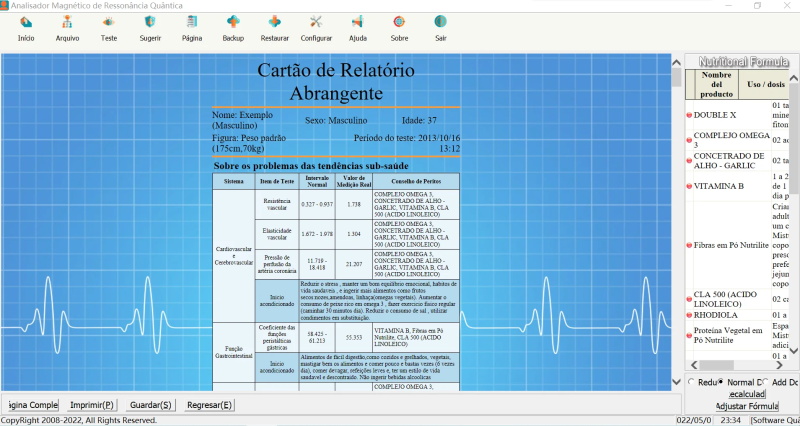The height and width of the screenshot is (426, 800).
Task: Open the Arquivo toolbar icon
Action: [x=67, y=22]
